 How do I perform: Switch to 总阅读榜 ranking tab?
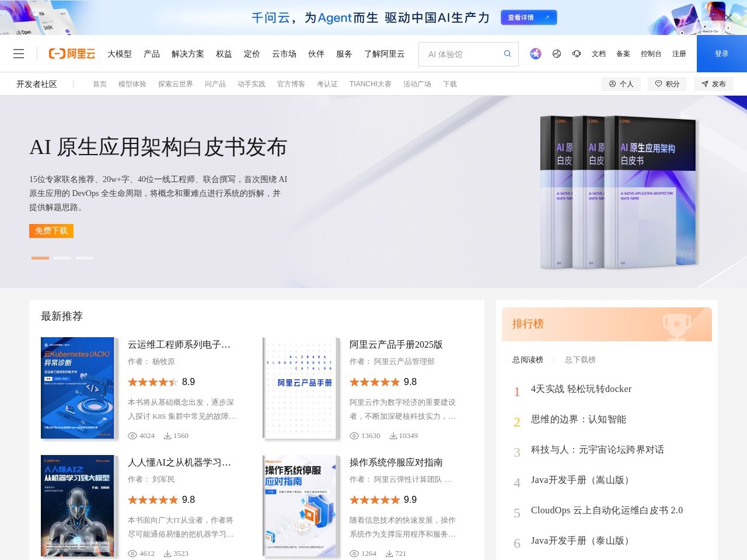528,360
